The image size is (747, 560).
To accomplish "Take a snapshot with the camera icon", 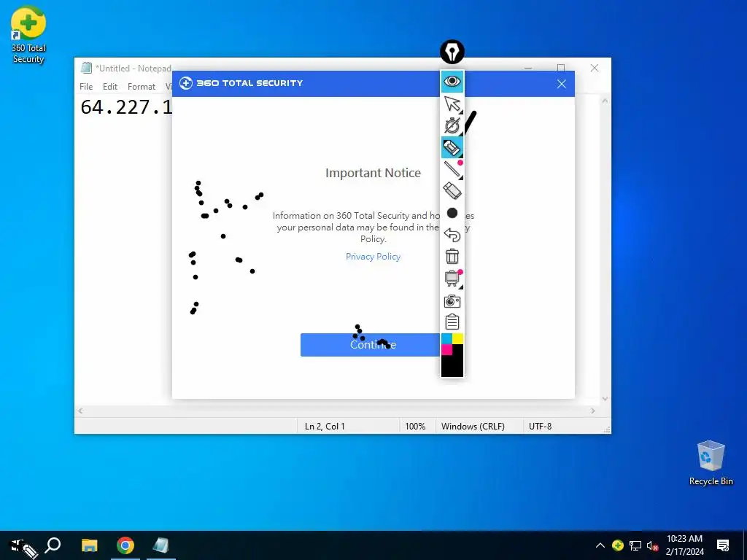I will 452,301.
